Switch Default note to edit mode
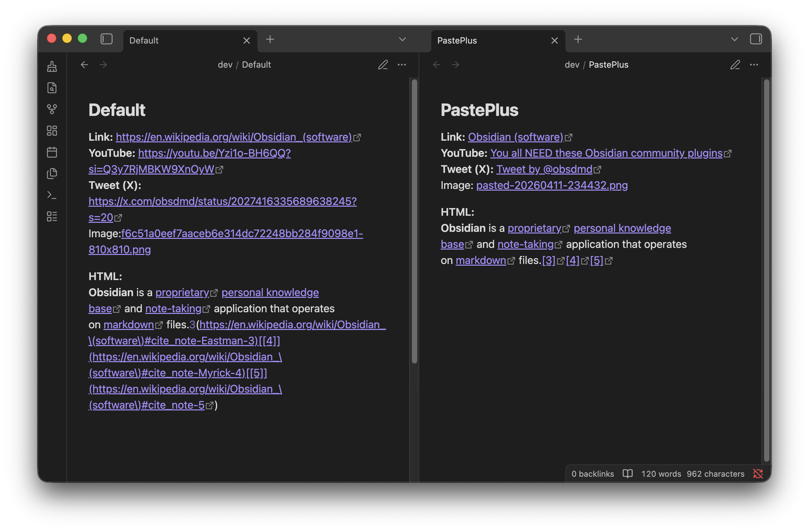The height and width of the screenshot is (532, 809). pyautogui.click(x=383, y=65)
